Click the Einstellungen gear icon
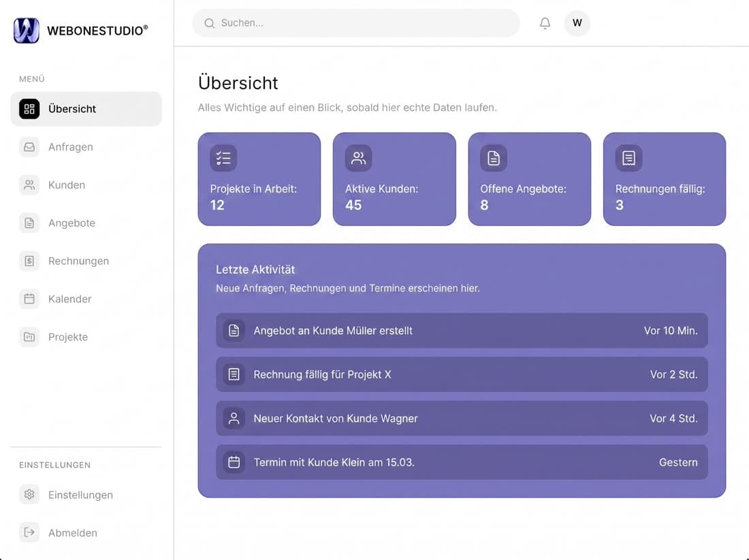The height and width of the screenshot is (560, 749). click(29, 495)
